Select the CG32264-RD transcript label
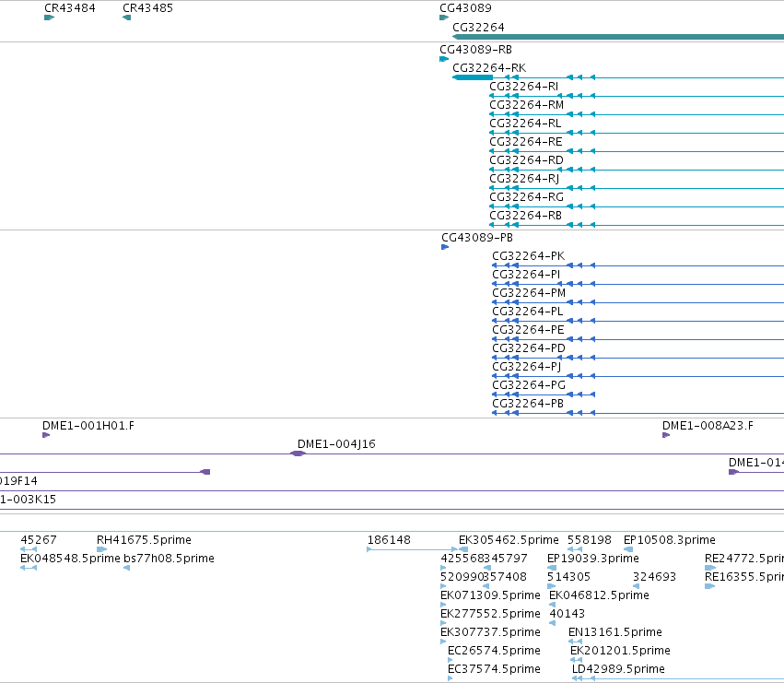The image size is (784, 683). coord(526,160)
